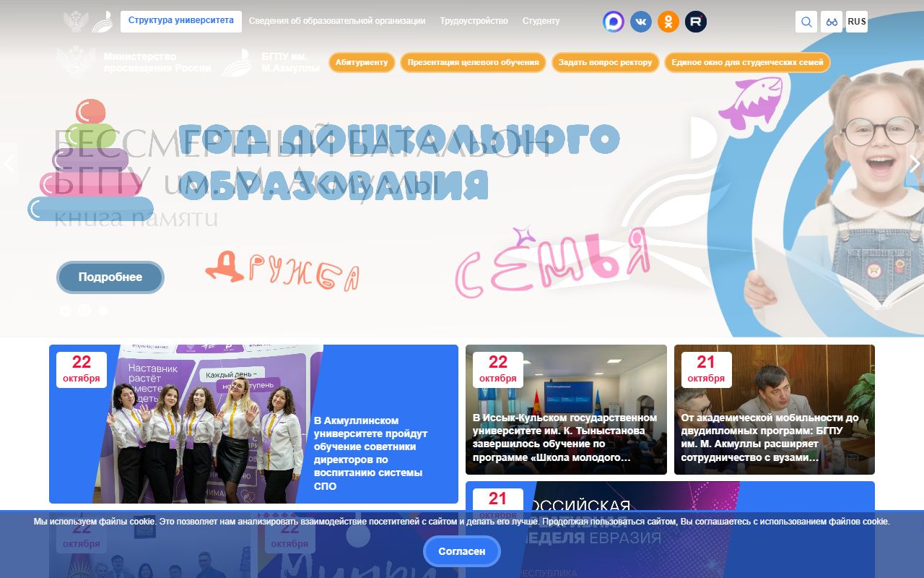Open Трудоустройство menu item
The image size is (924, 578).
coord(474,22)
